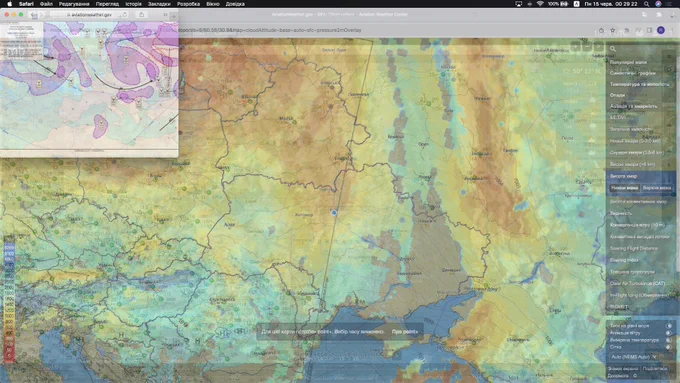Open the Редагування menu
This screenshot has height=383, width=680.
point(74,4)
